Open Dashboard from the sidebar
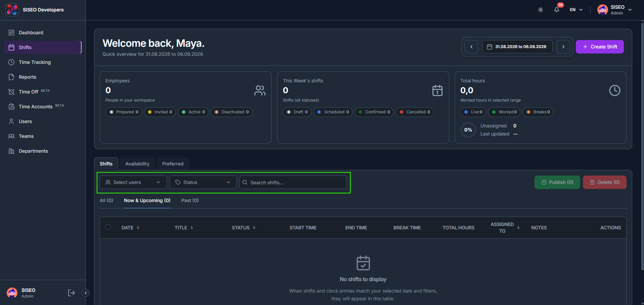Viewport: 644px width, 305px height. (43, 33)
